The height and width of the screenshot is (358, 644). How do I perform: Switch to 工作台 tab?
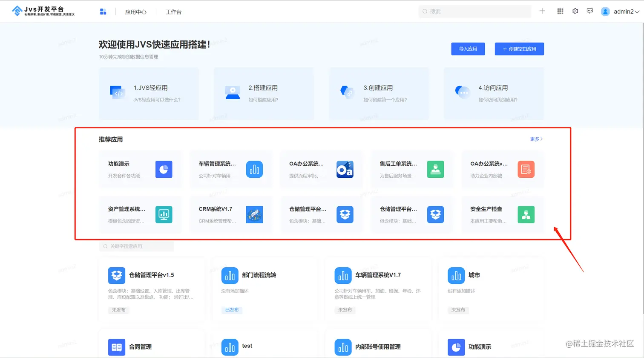[x=173, y=12]
